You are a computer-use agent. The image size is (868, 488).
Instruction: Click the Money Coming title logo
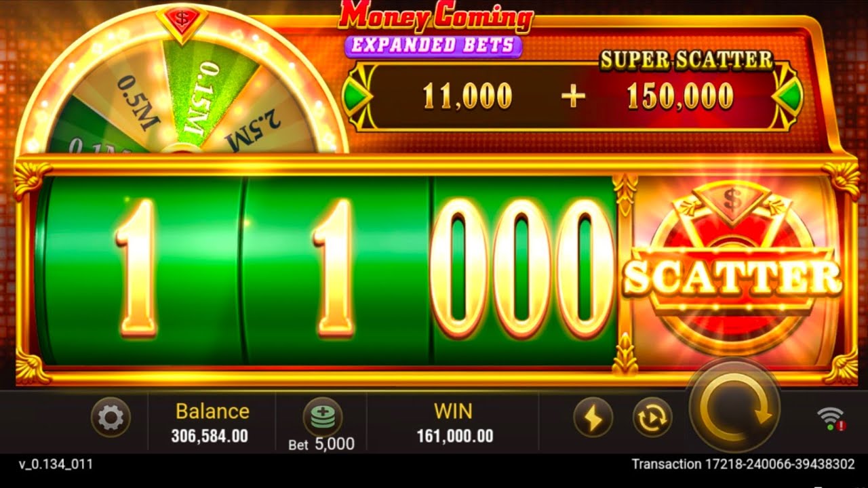[436, 17]
